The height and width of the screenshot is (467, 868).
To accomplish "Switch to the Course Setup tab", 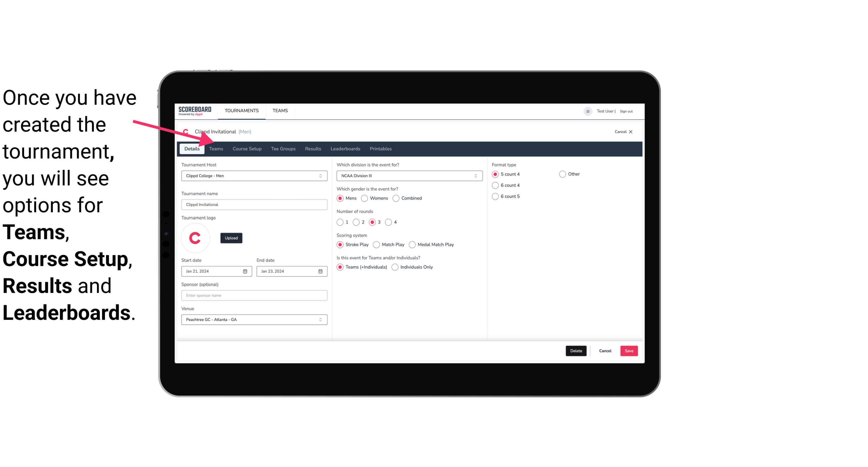I will (247, 148).
